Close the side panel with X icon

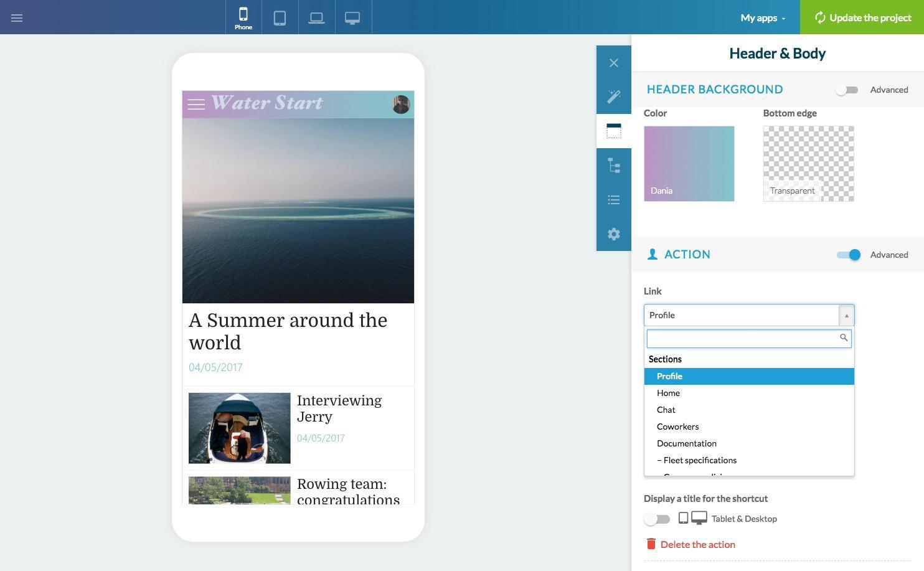click(614, 63)
